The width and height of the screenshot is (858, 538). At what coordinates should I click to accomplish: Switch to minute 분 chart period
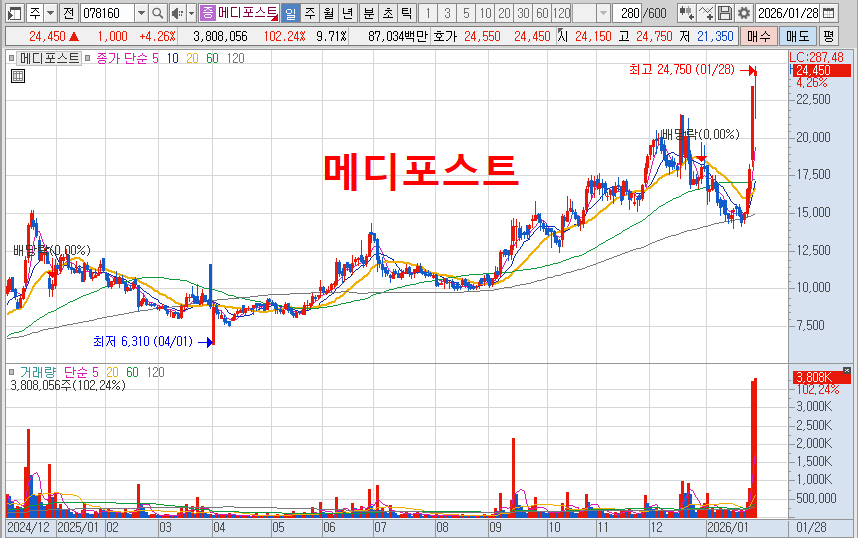point(369,13)
